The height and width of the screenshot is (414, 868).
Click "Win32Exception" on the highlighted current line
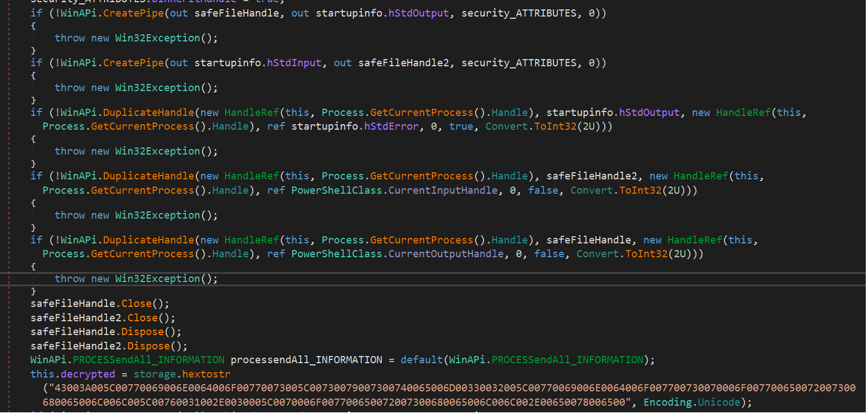[158, 279]
